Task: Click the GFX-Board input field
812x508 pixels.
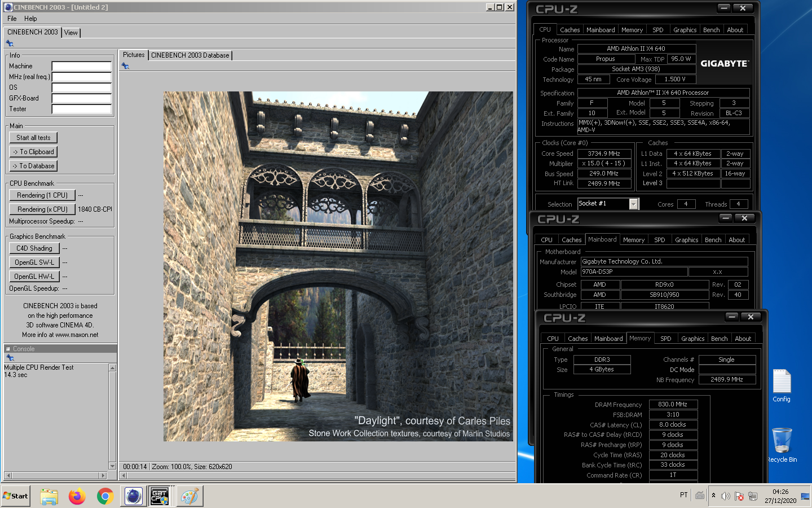Action: tap(82, 98)
